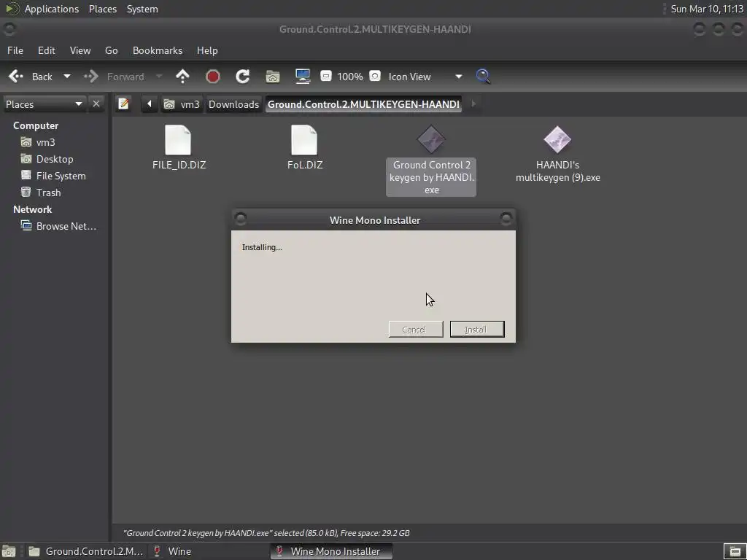
Task: Open the System menu in top panel
Action: [142, 9]
